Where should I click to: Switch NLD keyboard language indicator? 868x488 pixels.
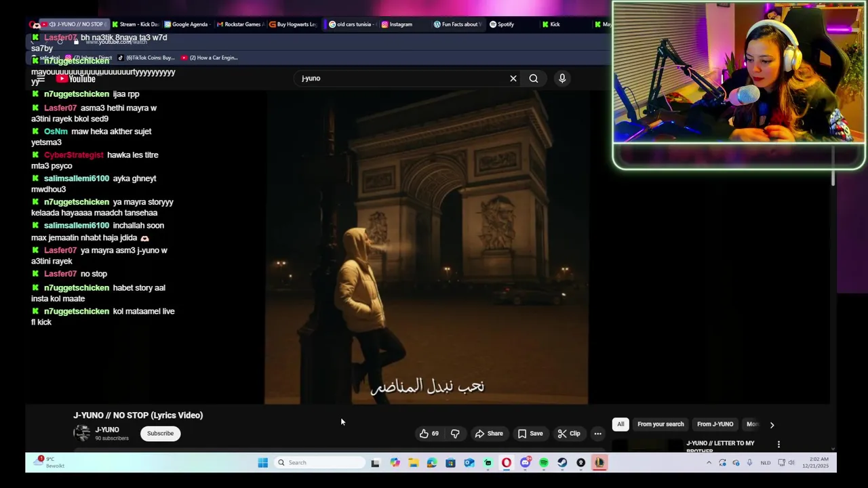click(x=766, y=463)
